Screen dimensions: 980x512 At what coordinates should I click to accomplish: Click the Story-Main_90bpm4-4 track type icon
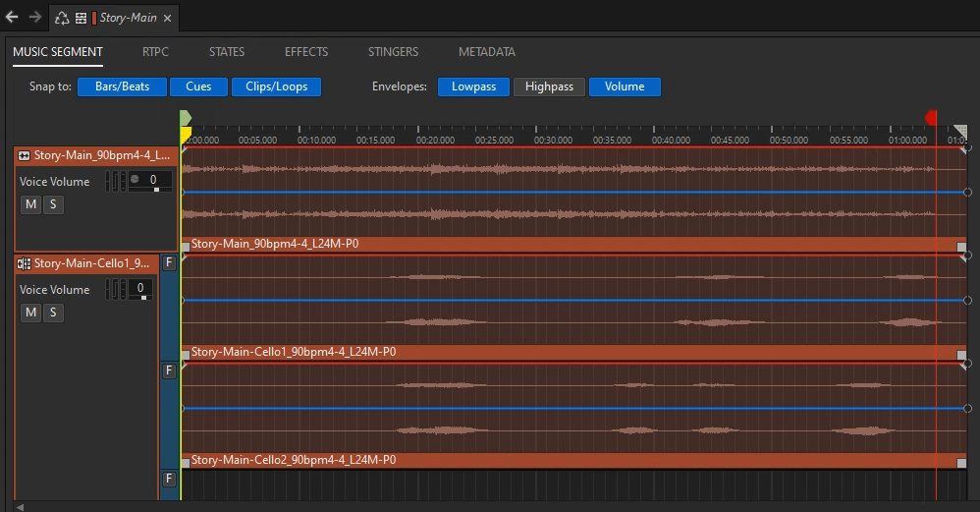point(25,155)
